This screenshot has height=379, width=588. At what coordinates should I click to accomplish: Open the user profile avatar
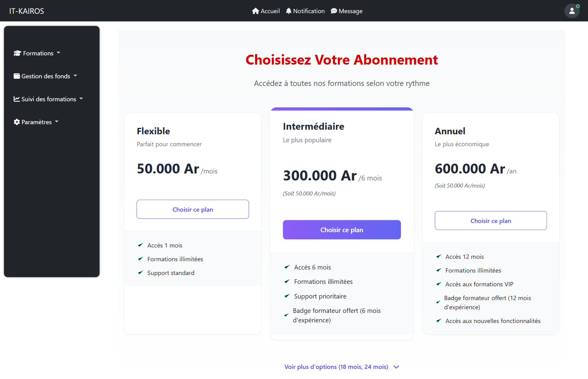coord(572,11)
